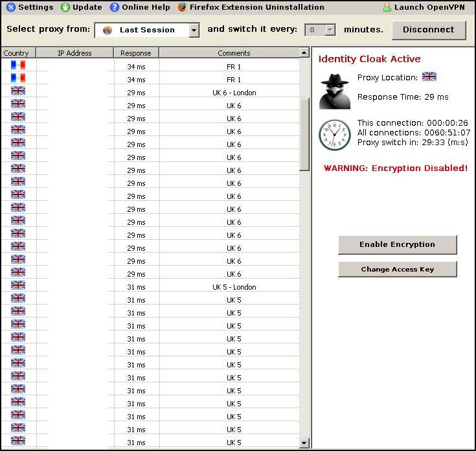
Task: Click the UK flag in UK 6 - London row
Action: click(18, 91)
